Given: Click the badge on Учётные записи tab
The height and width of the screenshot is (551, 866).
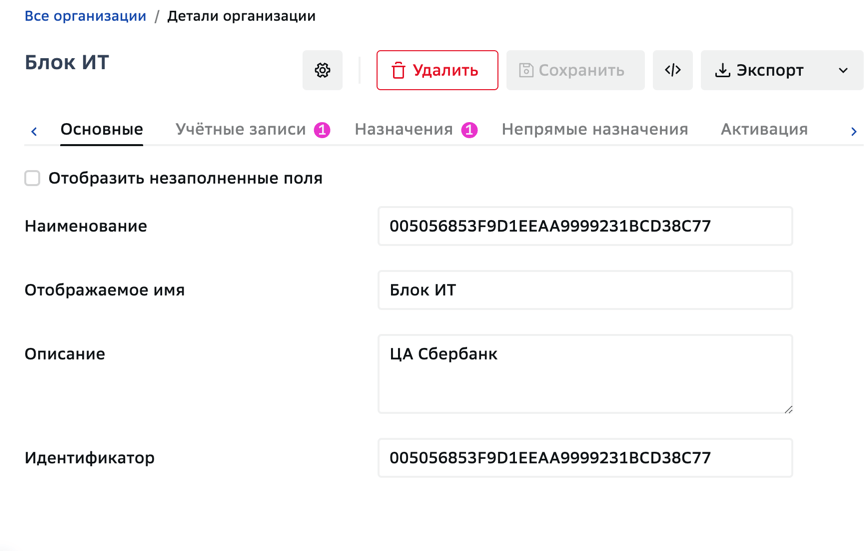Looking at the screenshot, I should tap(323, 130).
